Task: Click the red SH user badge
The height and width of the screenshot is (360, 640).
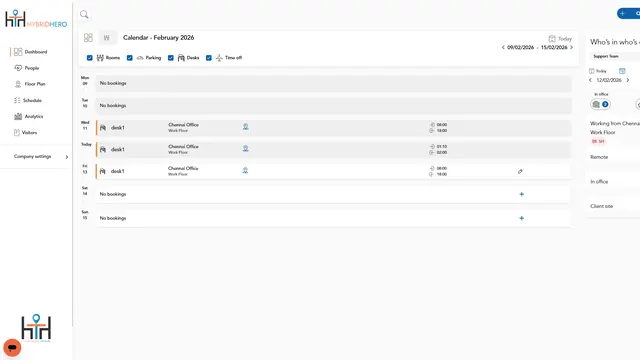Action: pyautogui.click(x=598, y=141)
